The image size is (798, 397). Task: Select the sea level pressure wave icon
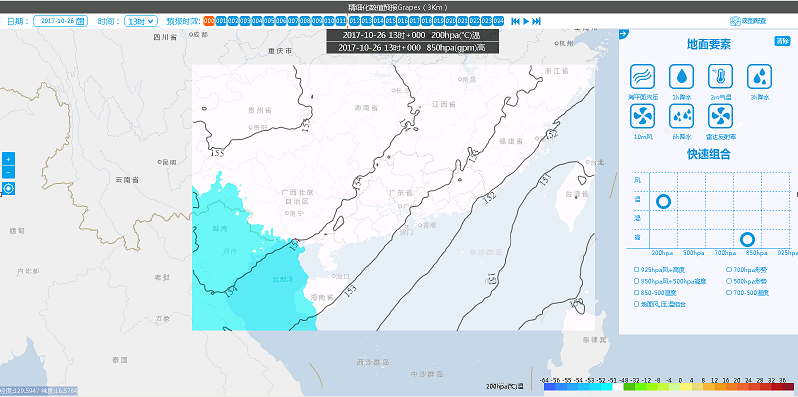(642, 77)
